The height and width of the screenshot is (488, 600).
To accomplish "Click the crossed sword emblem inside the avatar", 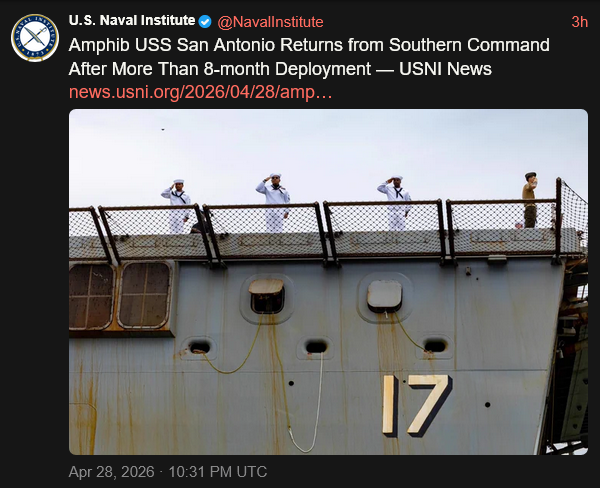I will 35,38.
